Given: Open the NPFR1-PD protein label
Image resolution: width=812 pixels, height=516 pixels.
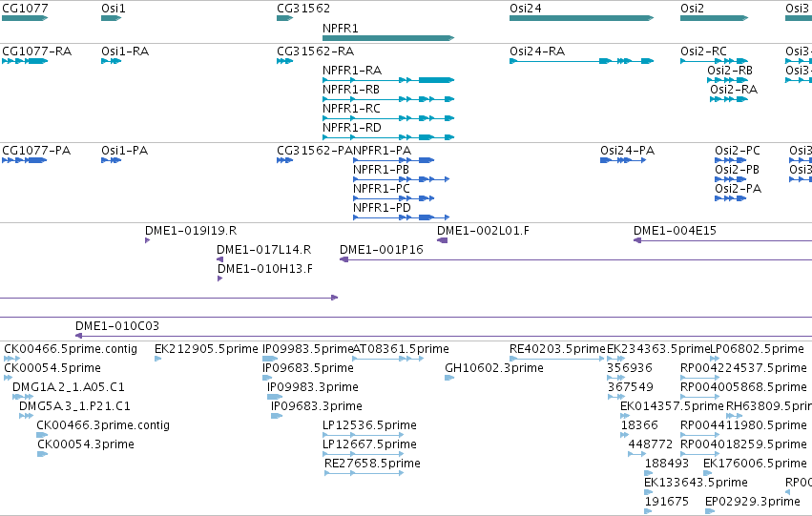Looking at the screenshot, I should click(x=382, y=208).
